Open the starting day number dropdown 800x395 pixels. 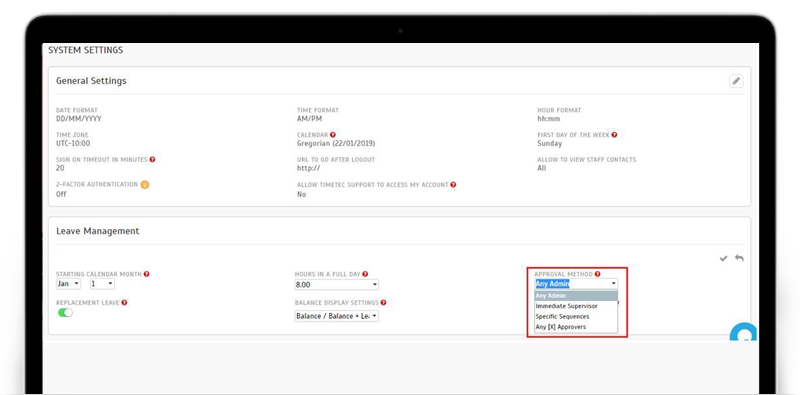click(x=102, y=284)
